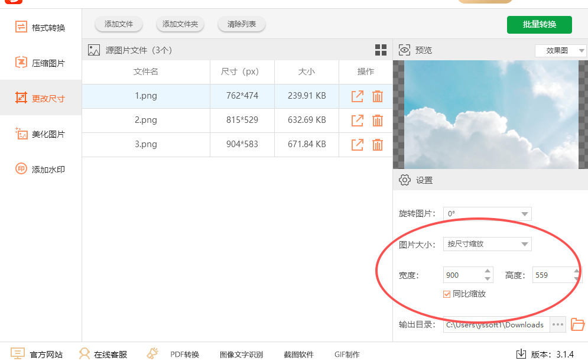The width and height of the screenshot is (588, 364).
Task: Open the 图片大小 scaling mode dropdown
Action: click(x=487, y=244)
